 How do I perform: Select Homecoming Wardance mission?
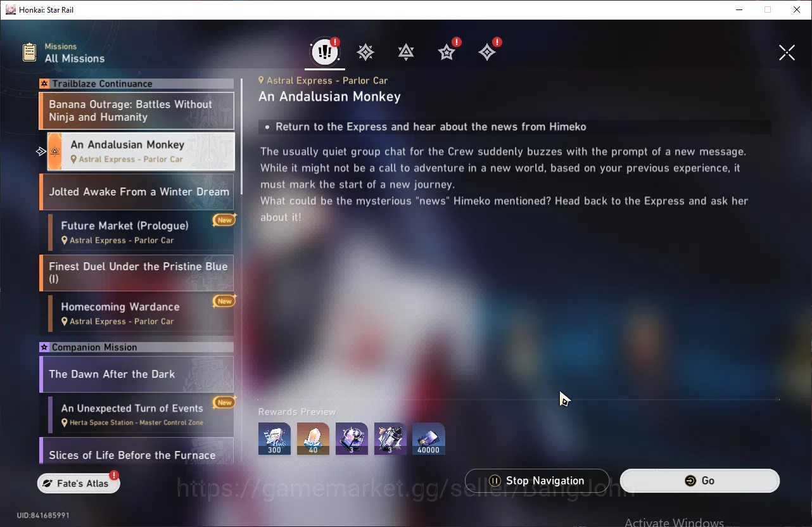(141, 314)
